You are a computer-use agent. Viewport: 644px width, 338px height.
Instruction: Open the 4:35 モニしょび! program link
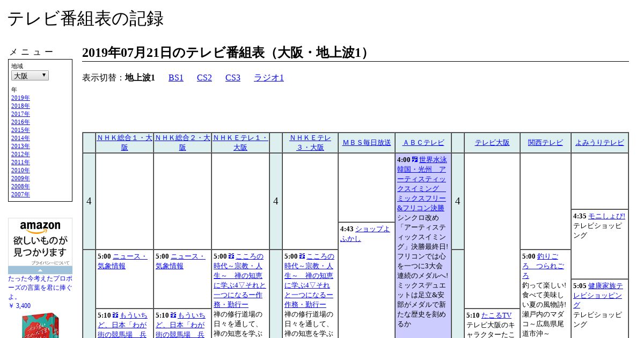click(x=606, y=216)
